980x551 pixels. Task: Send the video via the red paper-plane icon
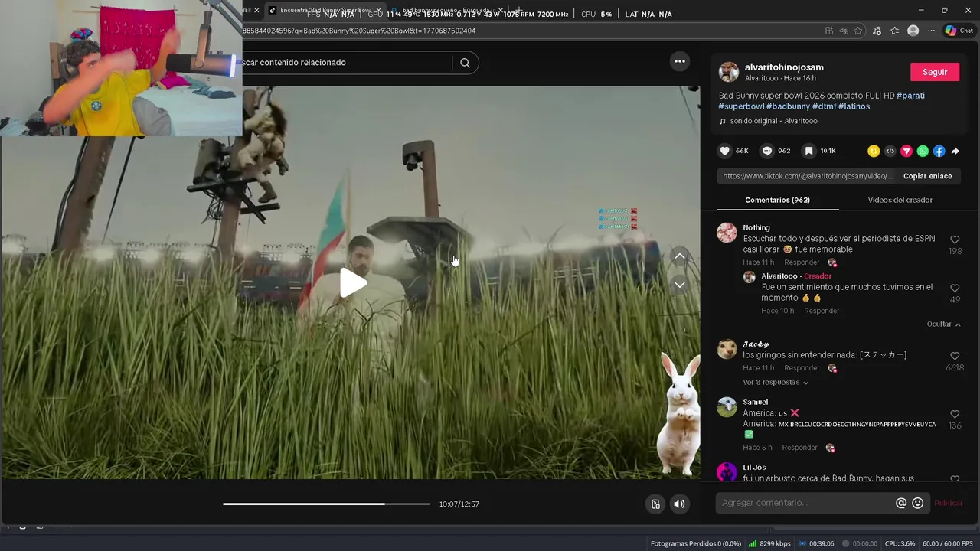click(x=906, y=152)
